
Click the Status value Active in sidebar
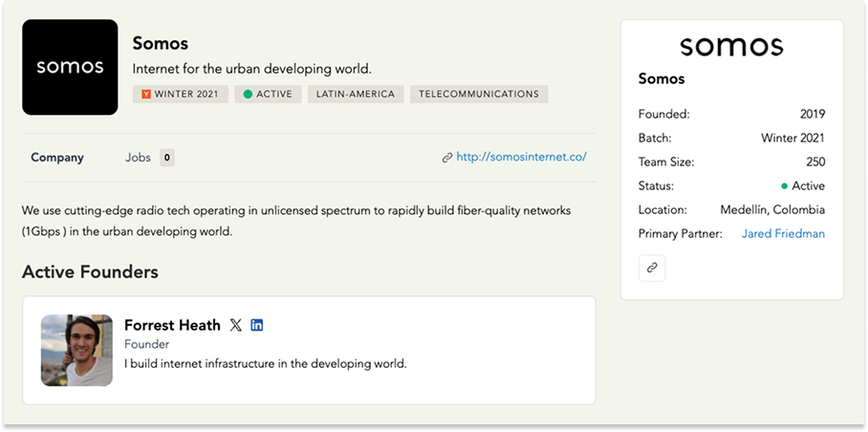(x=803, y=185)
